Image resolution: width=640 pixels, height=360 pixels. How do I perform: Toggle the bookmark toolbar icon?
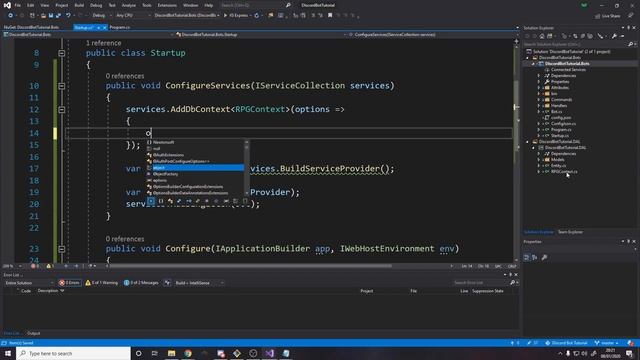click(330, 16)
